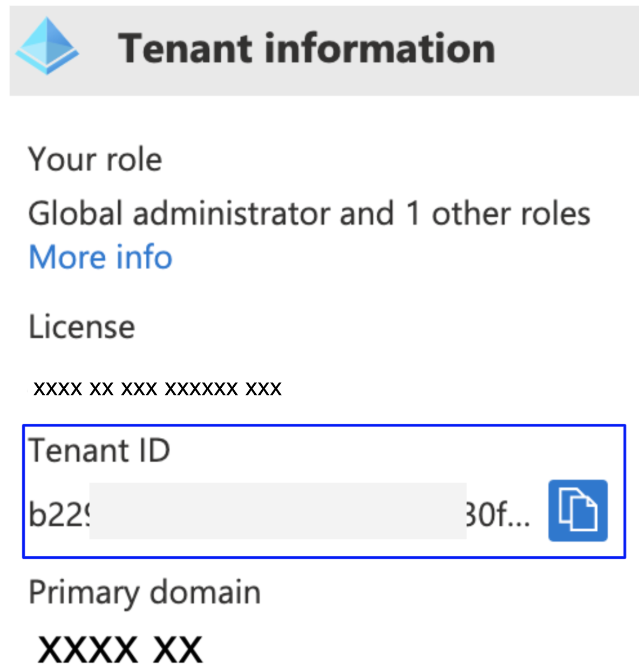Select the Your role label
Screen dimensions: 639x672
tap(95, 159)
